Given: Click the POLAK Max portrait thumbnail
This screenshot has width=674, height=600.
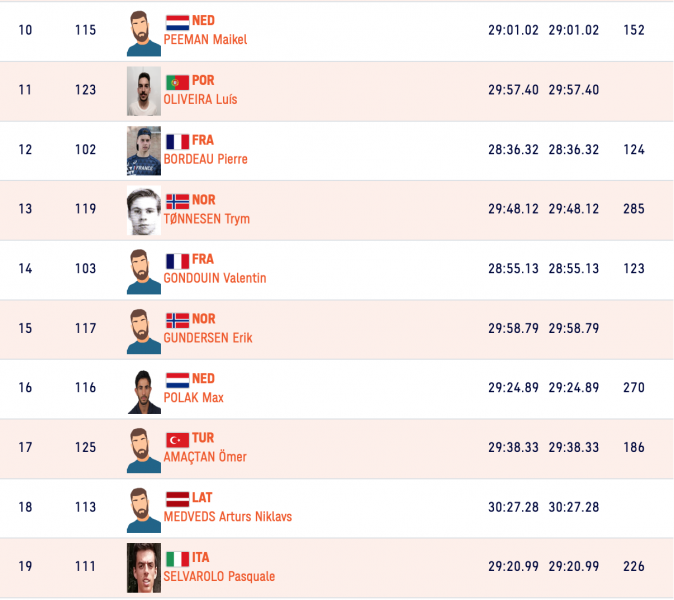Looking at the screenshot, I should coord(144,390).
